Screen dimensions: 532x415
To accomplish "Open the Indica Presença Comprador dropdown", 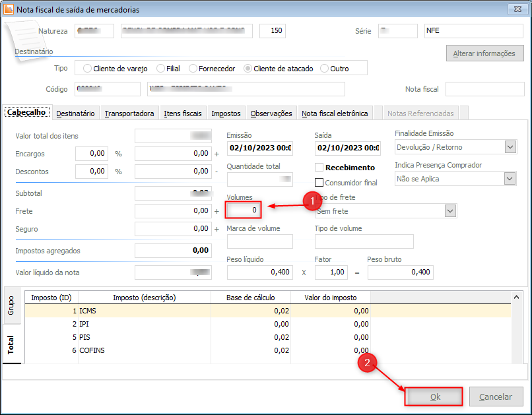I will pyautogui.click(x=510, y=179).
